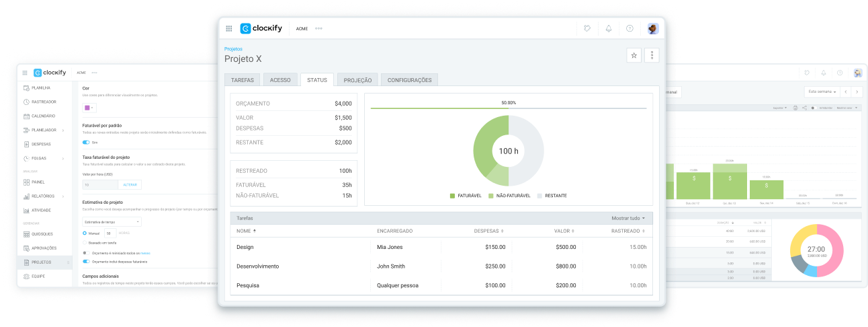Open the user avatar in center window
The width and height of the screenshot is (868, 327).
point(652,28)
